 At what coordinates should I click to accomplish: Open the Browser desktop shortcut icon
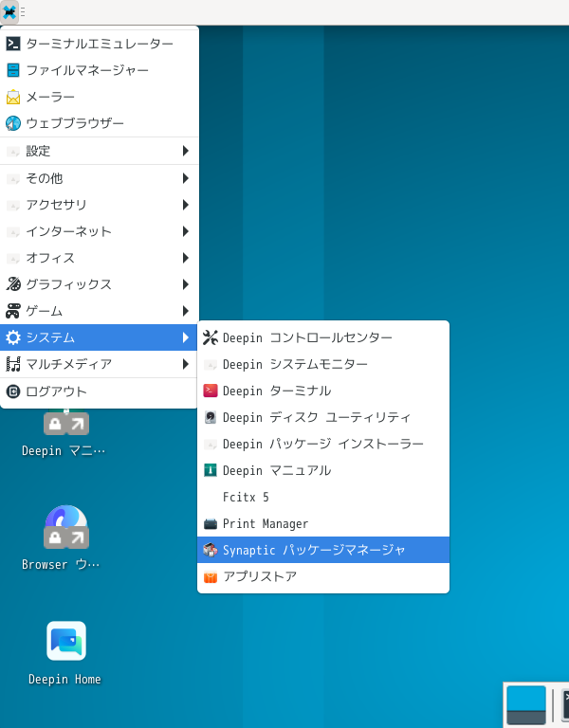click(66, 527)
